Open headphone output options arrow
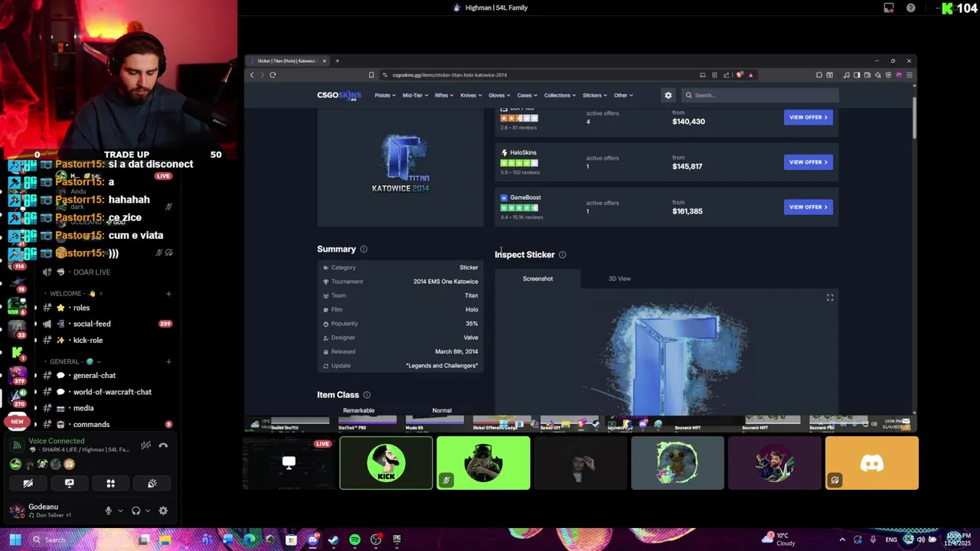980x551 pixels. (x=147, y=510)
